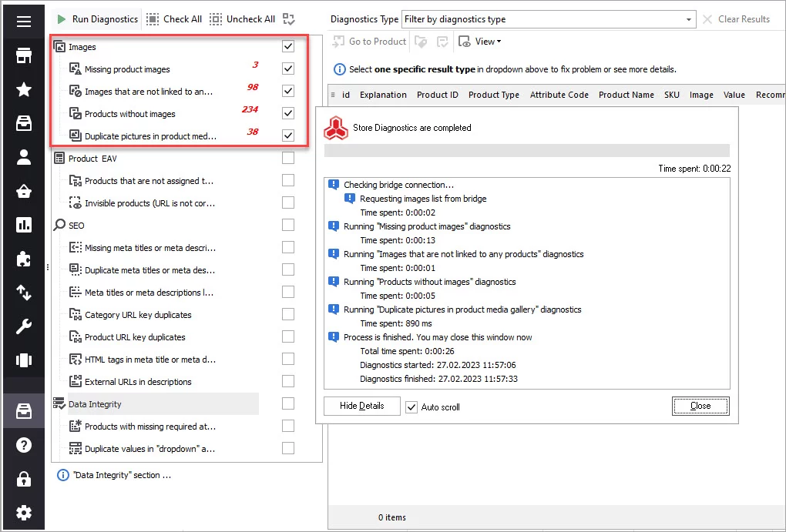
Task: Click the SEO magnifier icon
Action: point(59,225)
